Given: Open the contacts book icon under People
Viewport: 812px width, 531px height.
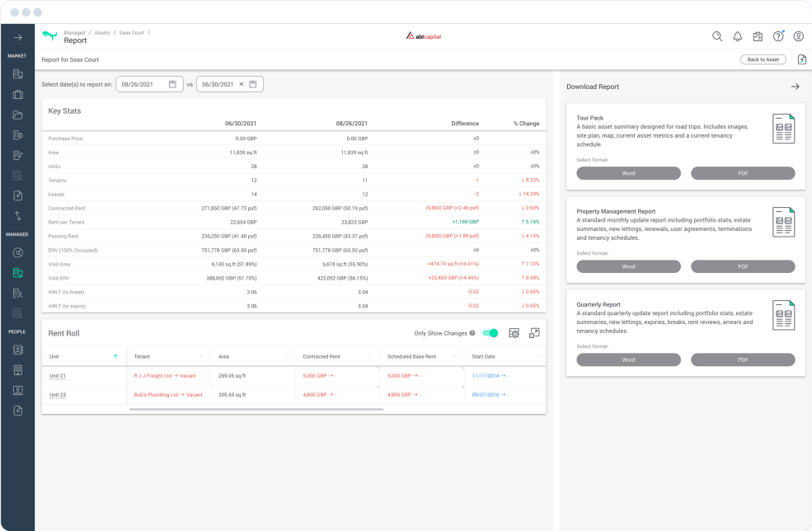Looking at the screenshot, I should (x=17, y=350).
